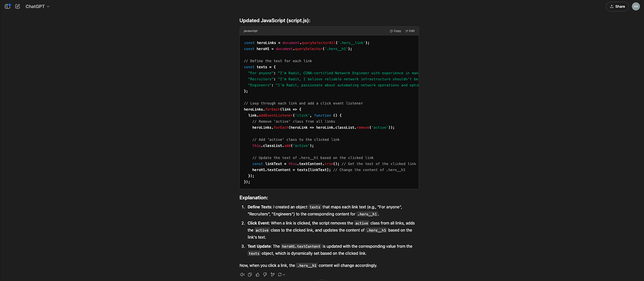This screenshot has height=281, width=644.
Task: Start a new chat with pencil icon
Action: point(18,7)
